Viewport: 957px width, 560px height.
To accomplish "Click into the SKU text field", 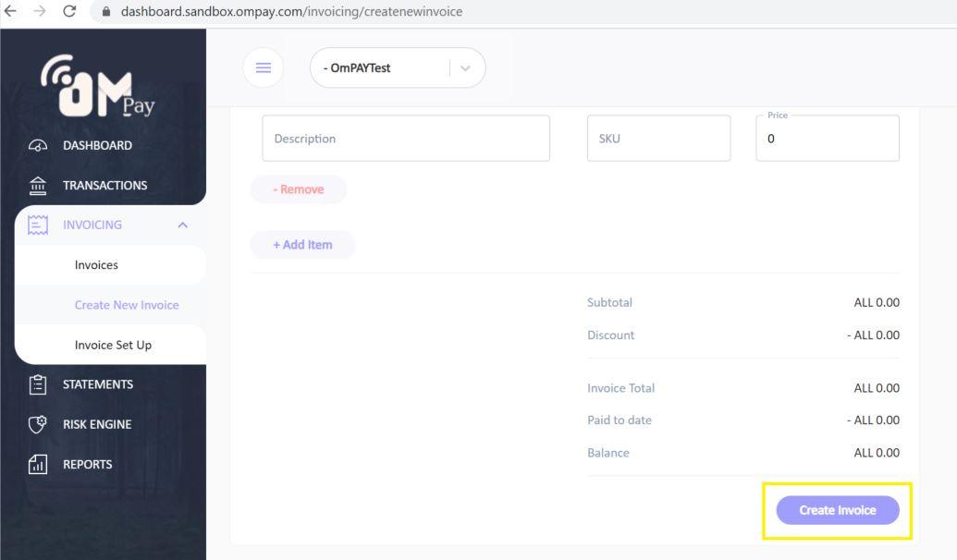I will point(658,139).
